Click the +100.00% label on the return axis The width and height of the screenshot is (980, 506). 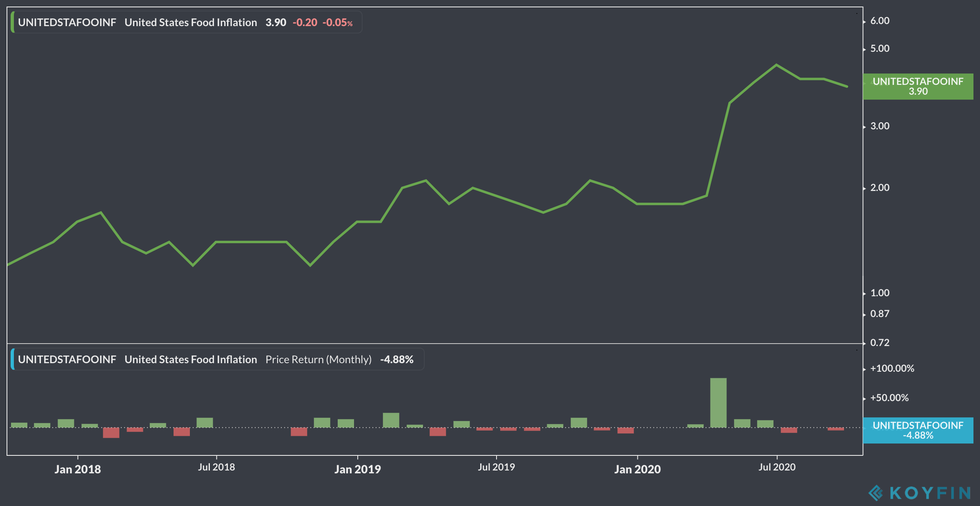[892, 368]
